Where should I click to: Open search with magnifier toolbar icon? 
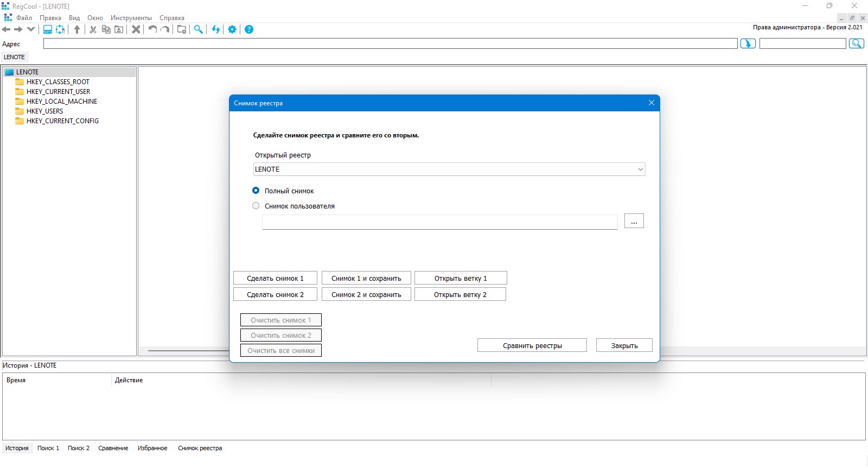pos(199,29)
